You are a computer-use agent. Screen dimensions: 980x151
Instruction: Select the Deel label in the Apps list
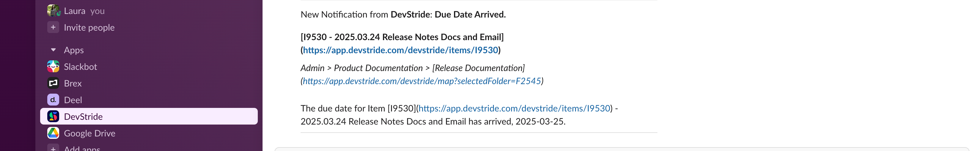click(x=73, y=100)
